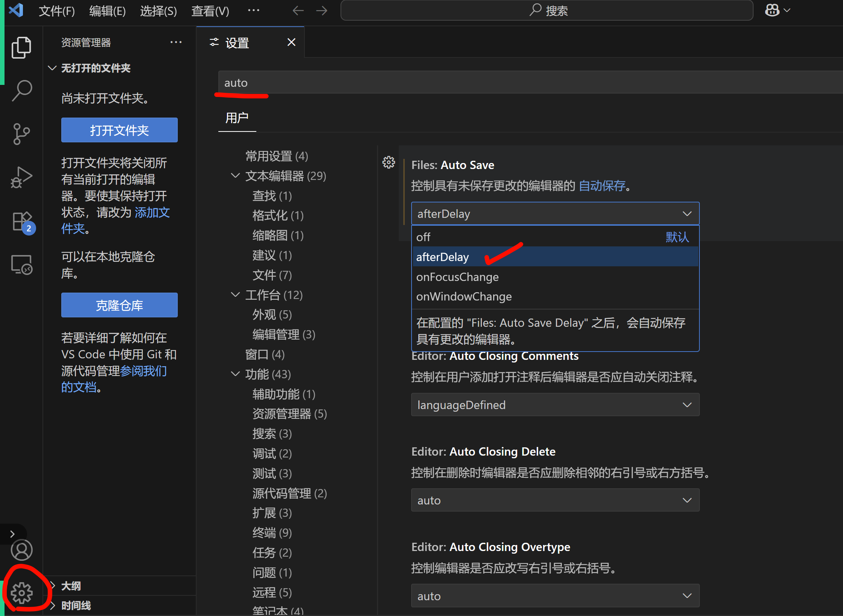Close the 设置 tab
This screenshot has width=843, height=616.
tap(291, 42)
